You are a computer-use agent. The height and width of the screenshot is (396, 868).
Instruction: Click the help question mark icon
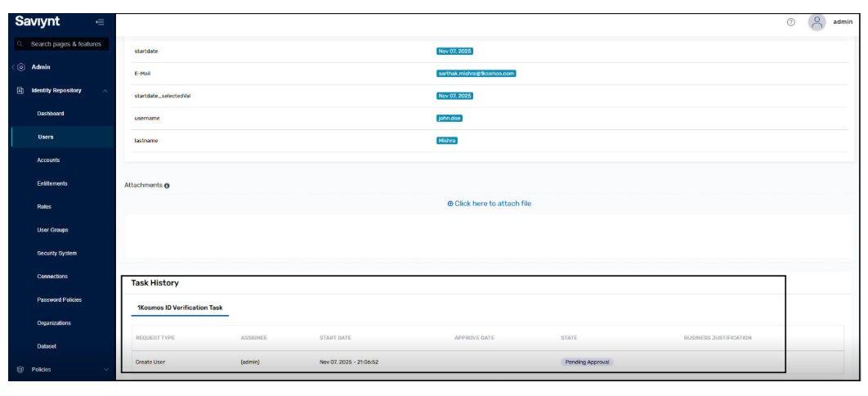[790, 22]
